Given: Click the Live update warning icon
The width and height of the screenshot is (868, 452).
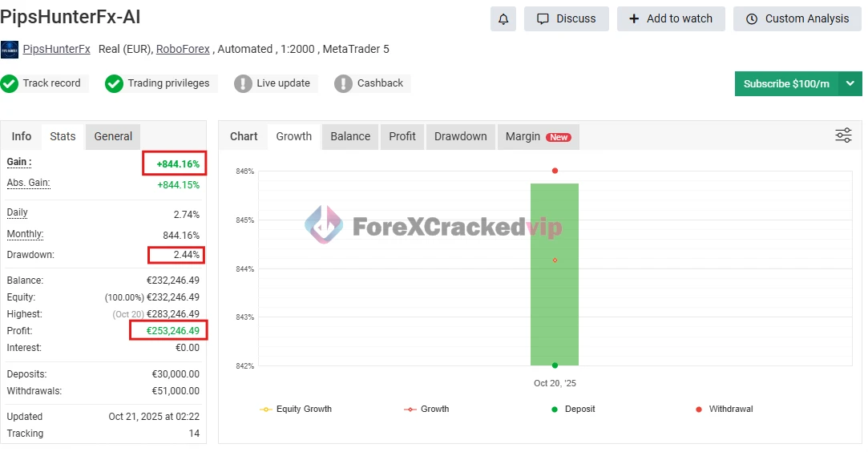Looking at the screenshot, I should click(243, 83).
